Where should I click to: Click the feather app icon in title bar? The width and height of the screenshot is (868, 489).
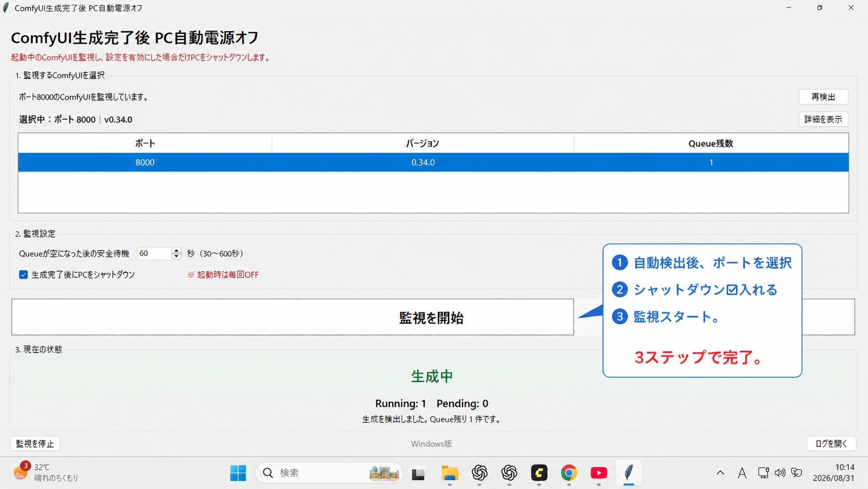tap(6, 8)
